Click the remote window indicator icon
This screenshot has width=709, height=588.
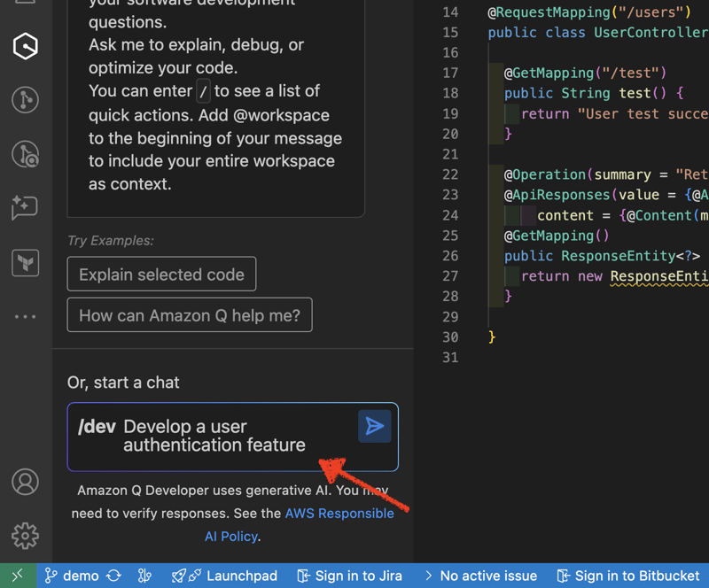(18, 576)
